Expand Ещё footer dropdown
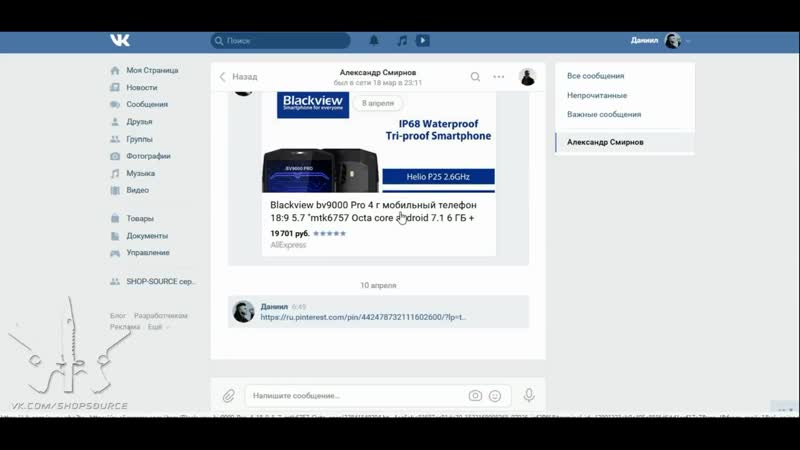This screenshot has width=800, height=450. click(x=158, y=327)
